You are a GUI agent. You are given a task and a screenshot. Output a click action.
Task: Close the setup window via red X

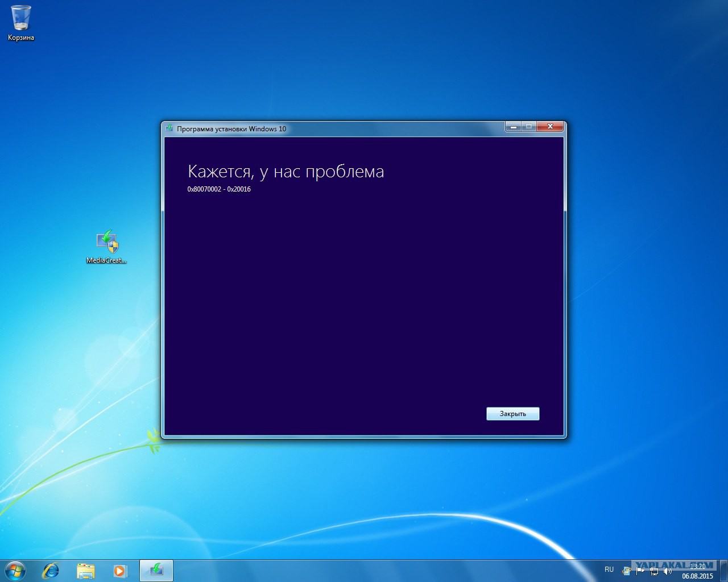point(550,127)
